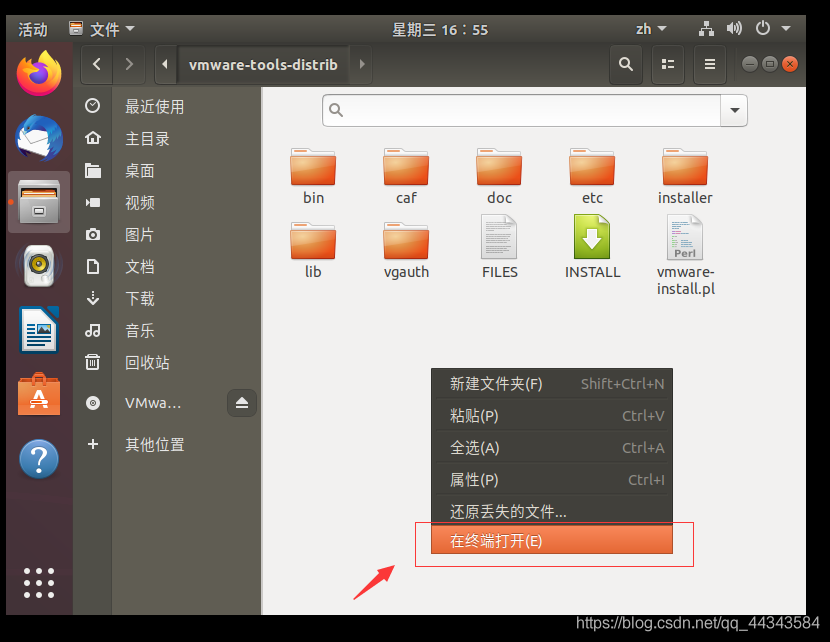Show parent path with left arrow

point(165,65)
